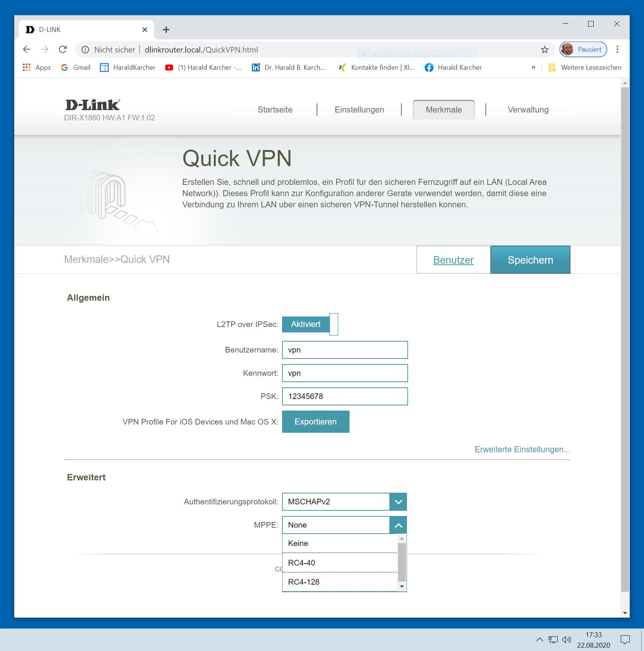
Task: Open the Apps bookmark shortcut
Action: click(x=37, y=67)
